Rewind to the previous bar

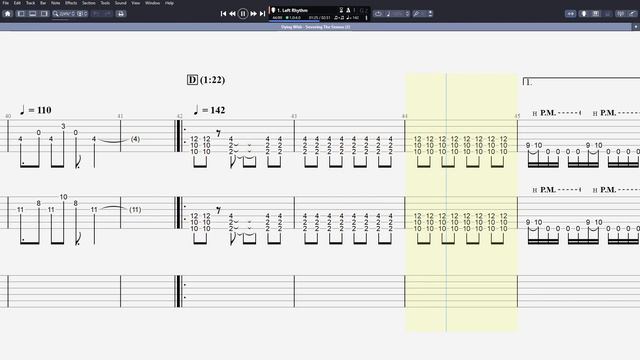coord(232,13)
